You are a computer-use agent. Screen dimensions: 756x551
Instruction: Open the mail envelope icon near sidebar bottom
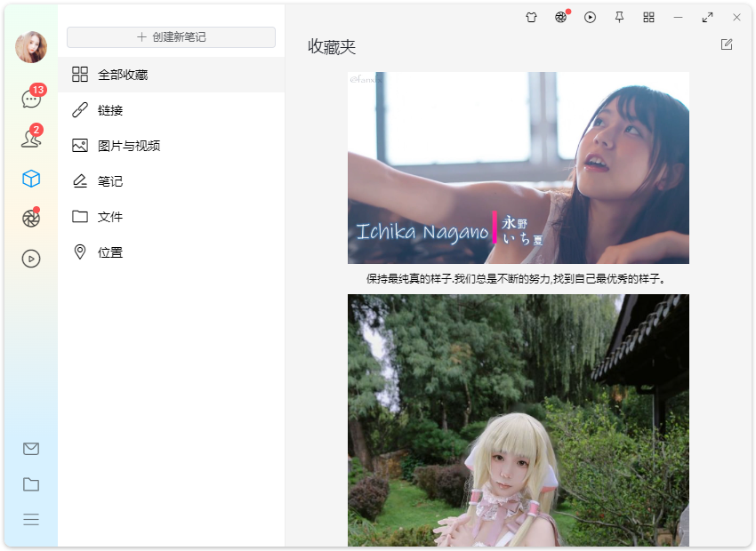tap(30, 449)
